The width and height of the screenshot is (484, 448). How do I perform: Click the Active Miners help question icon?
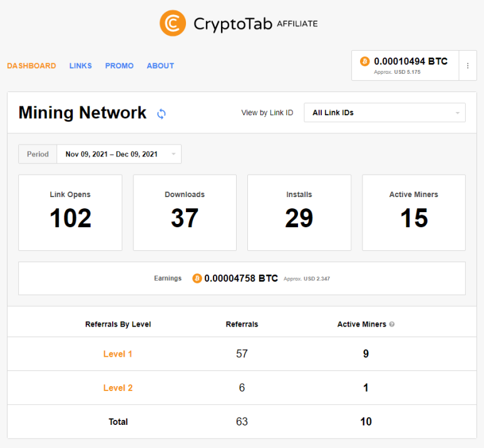[x=392, y=324]
